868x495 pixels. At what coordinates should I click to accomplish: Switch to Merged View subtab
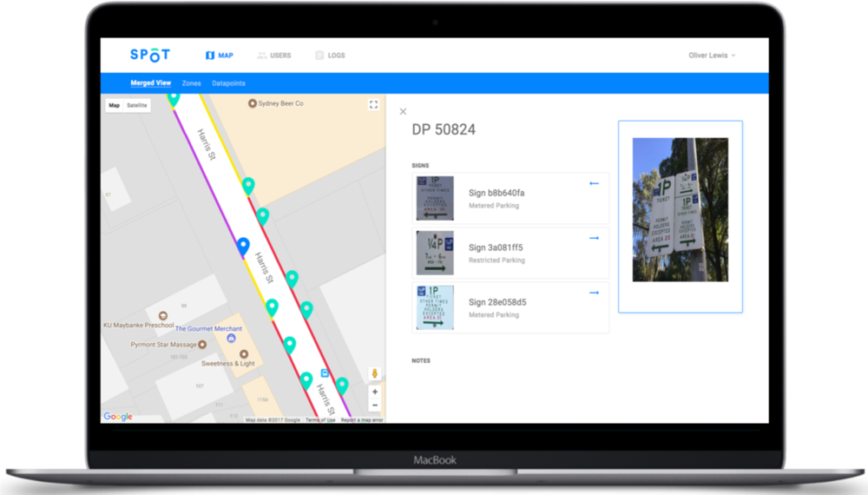(x=150, y=83)
